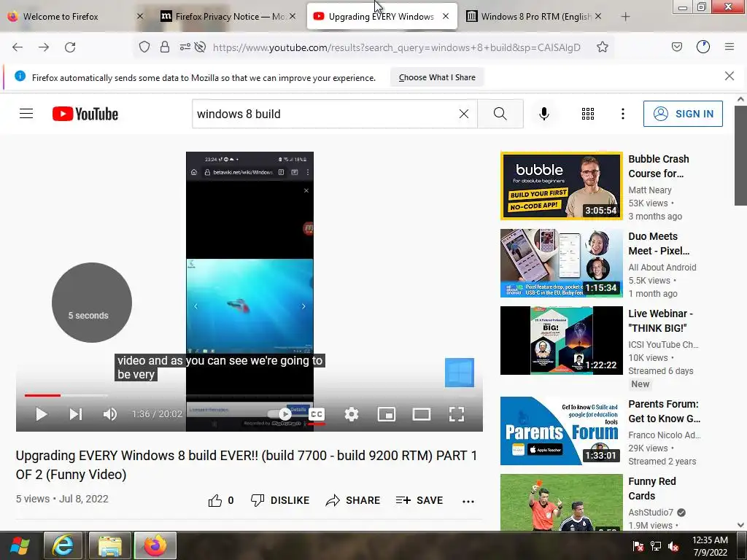Open the Funny Red Cards video title
Viewport: 747px width, 560px height.
(x=652, y=489)
